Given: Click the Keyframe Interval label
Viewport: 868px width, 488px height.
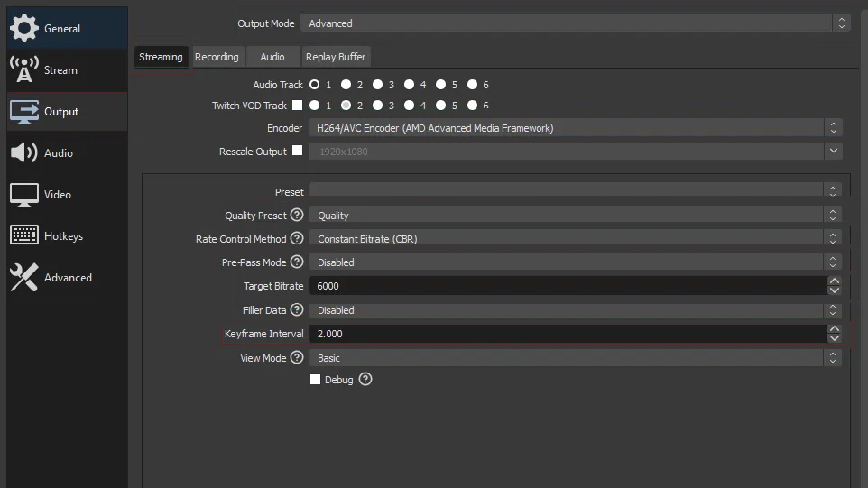Looking at the screenshot, I should [x=263, y=334].
